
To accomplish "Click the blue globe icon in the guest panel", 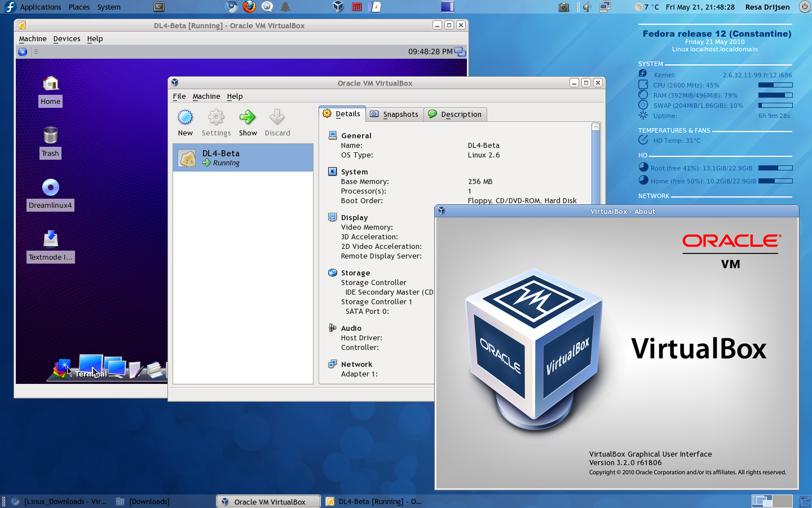I will click(23, 52).
